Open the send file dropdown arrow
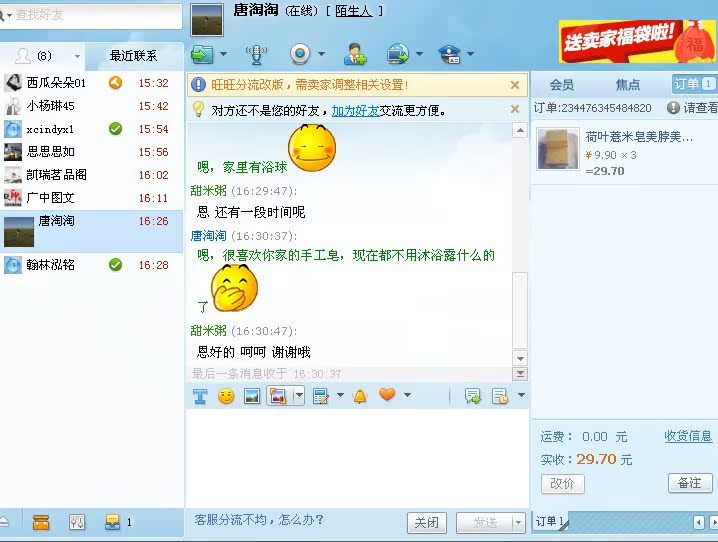The height and width of the screenshot is (542, 718). (223, 54)
